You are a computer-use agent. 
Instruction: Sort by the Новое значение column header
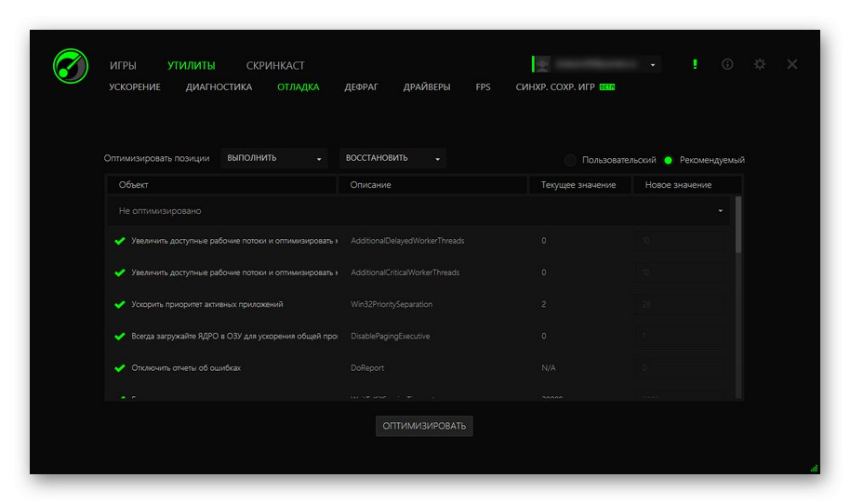[x=687, y=185]
